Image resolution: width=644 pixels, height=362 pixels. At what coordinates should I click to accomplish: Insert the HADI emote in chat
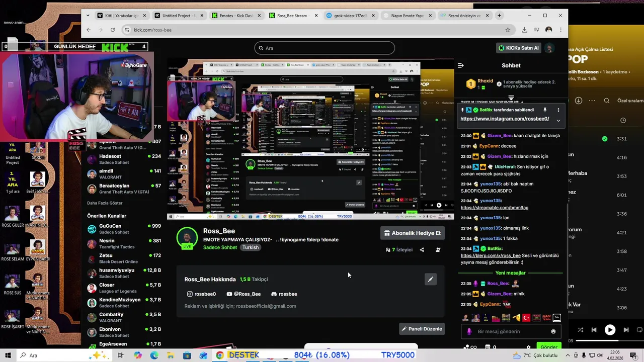click(546, 318)
